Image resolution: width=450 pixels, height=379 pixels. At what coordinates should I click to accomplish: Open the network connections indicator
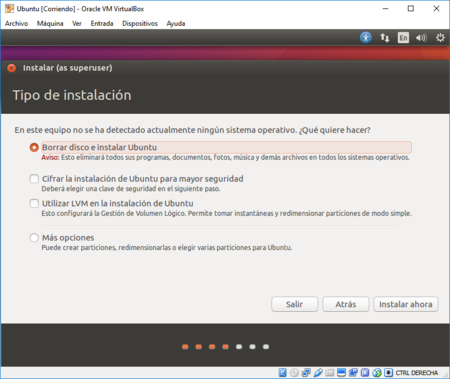[385, 38]
